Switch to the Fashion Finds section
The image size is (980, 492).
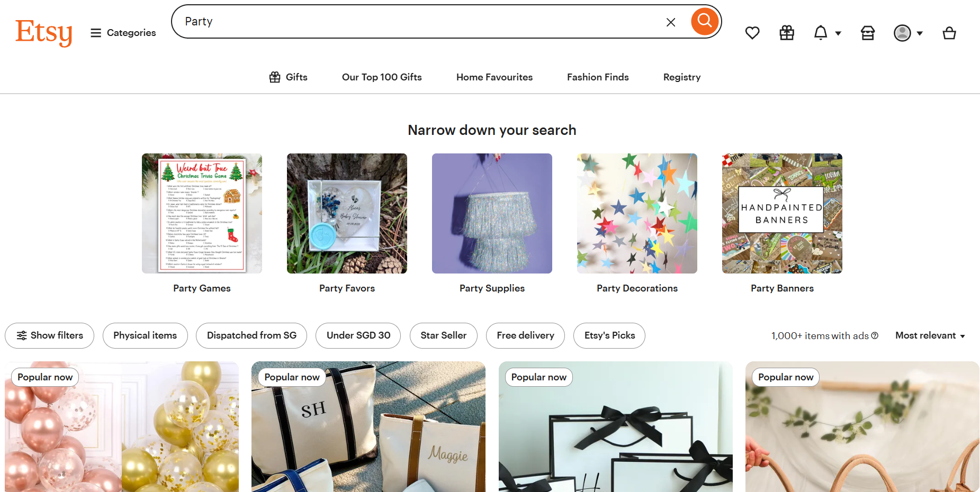pyautogui.click(x=597, y=77)
